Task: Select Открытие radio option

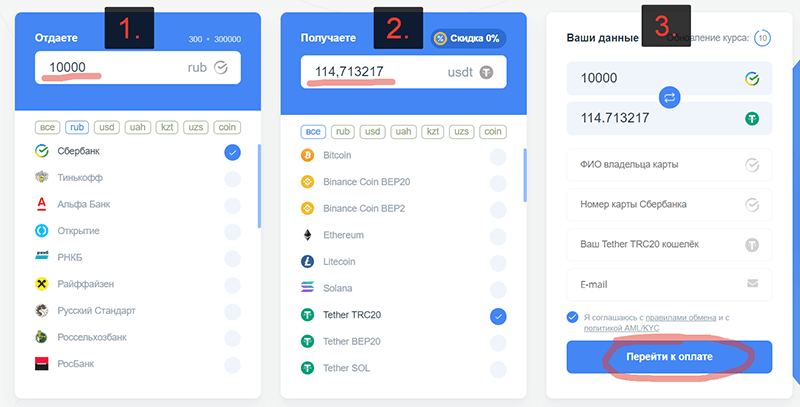Action: point(232,232)
